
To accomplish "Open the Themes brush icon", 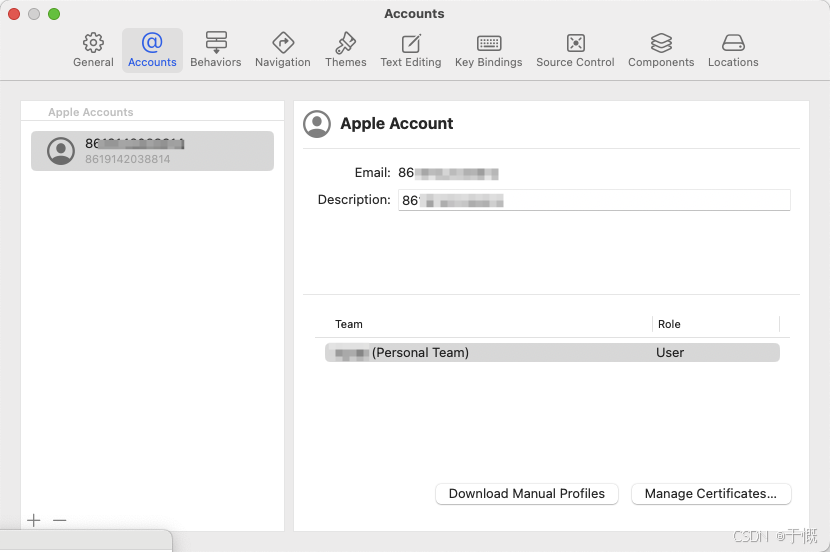I will (346, 43).
